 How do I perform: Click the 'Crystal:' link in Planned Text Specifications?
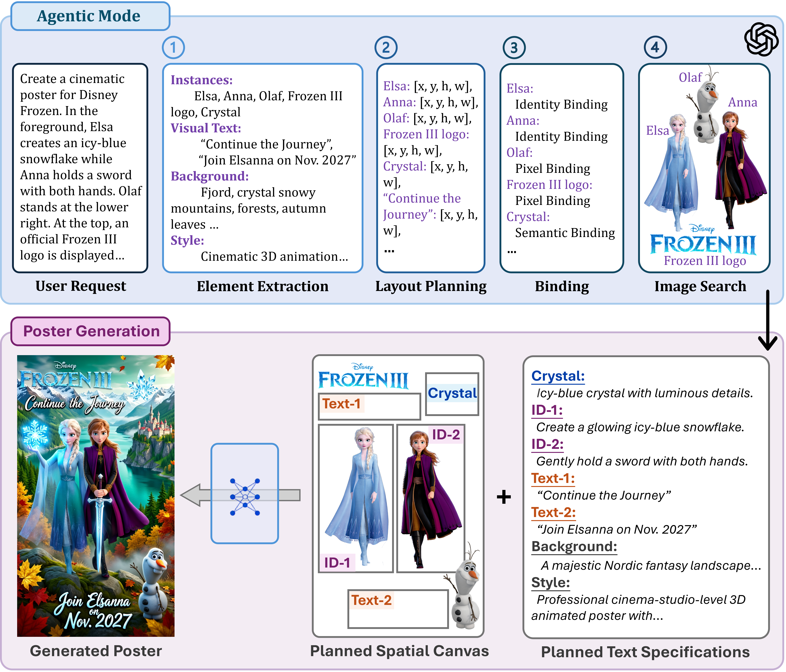pyautogui.click(x=558, y=376)
